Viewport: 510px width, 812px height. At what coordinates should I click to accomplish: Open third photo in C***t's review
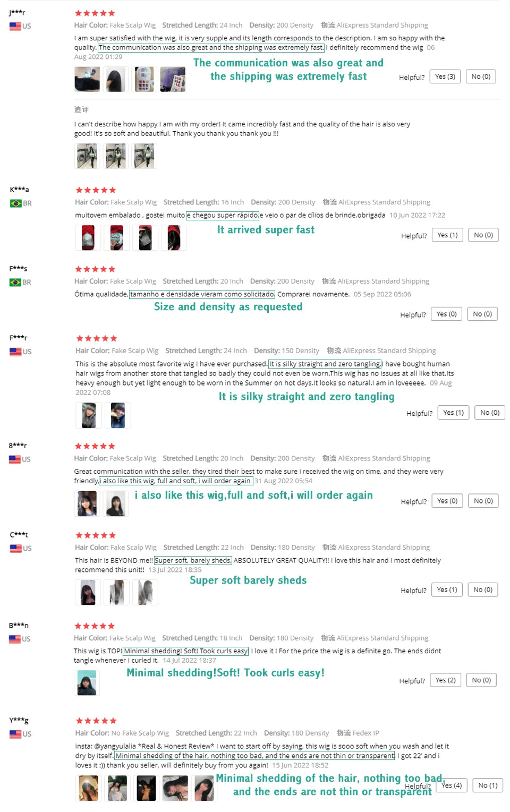[x=145, y=592]
